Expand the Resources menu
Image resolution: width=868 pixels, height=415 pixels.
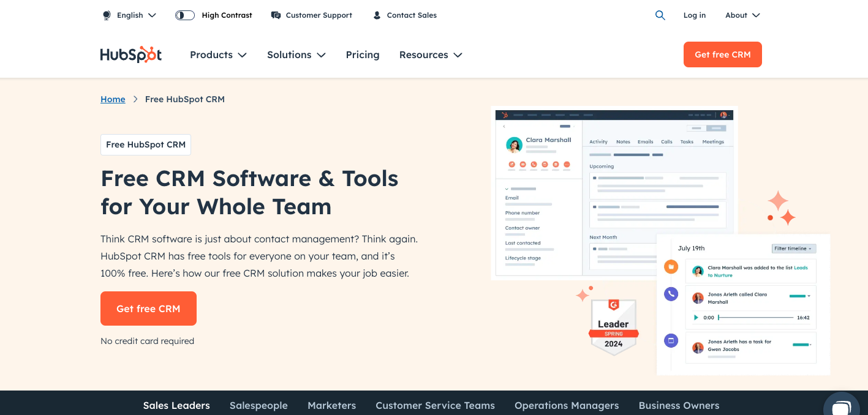pos(431,55)
